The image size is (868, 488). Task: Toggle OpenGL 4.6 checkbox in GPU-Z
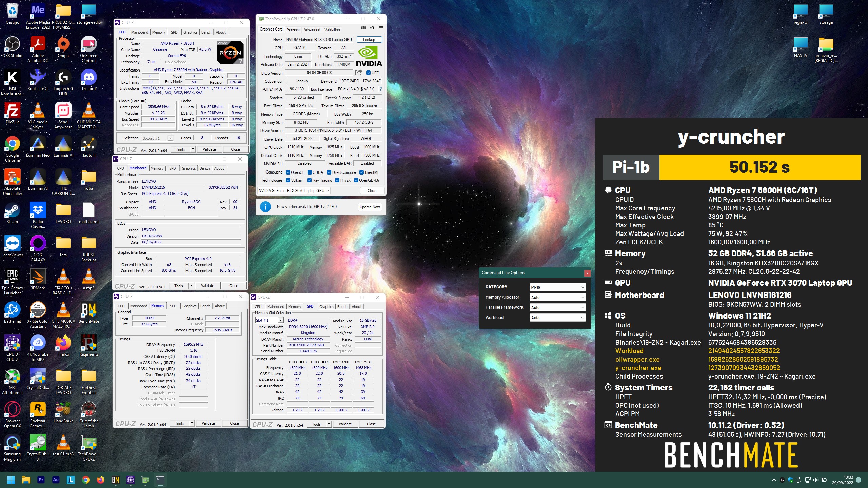point(356,180)
